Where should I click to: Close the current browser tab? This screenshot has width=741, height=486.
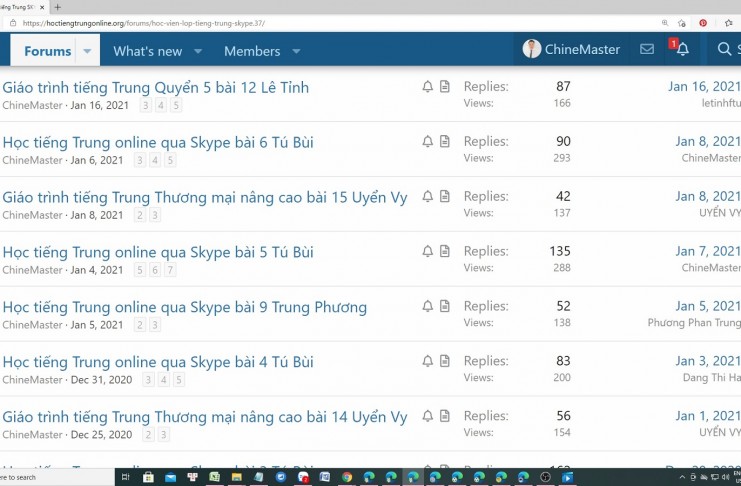tap(42, 7)
